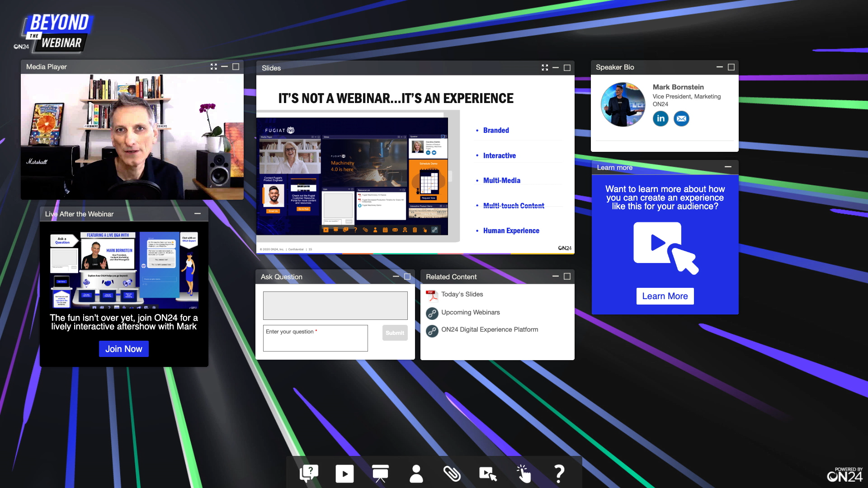This screenshot has height=488, width=868.
Task: Click into the Enter your question field
Action: pos(316,338)
